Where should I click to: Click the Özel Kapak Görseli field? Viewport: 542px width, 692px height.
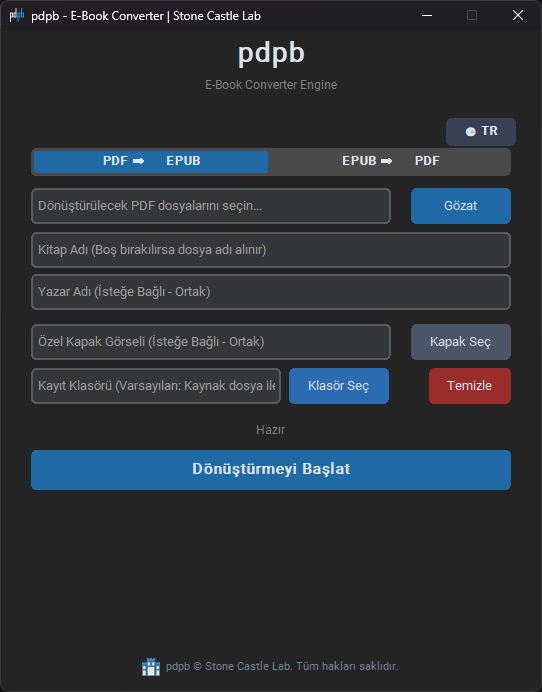point(211,342)
